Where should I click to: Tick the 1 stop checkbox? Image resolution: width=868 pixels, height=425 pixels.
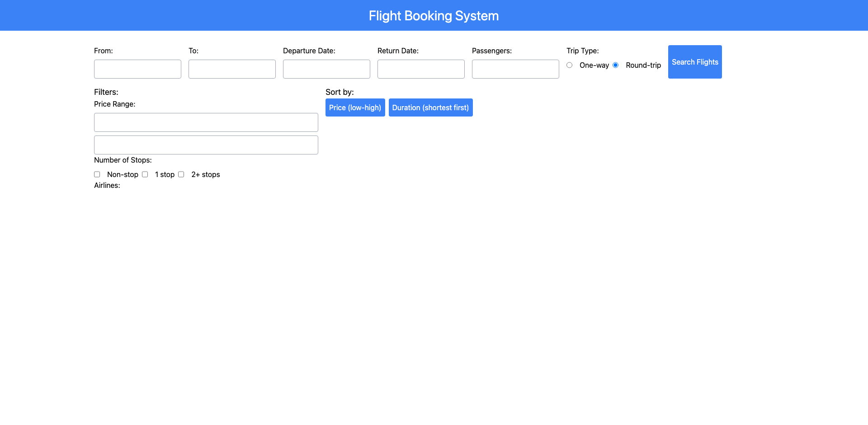[x=145, y=174]
